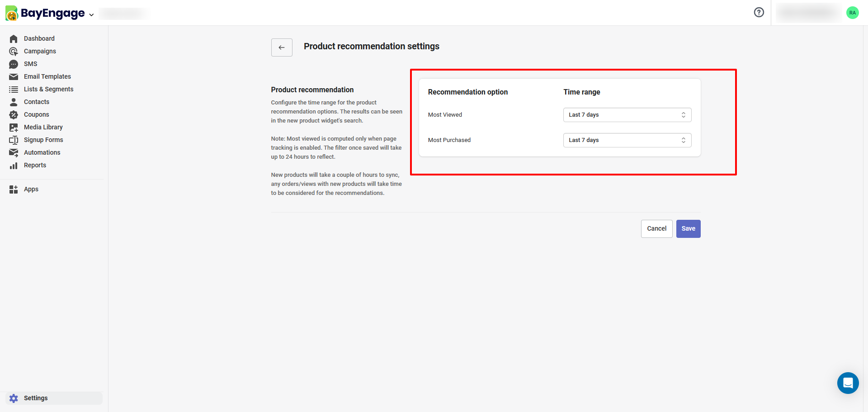Open the help question mark icon
Image resolution: width=868 pixels, height=412 pixels.
759,13
